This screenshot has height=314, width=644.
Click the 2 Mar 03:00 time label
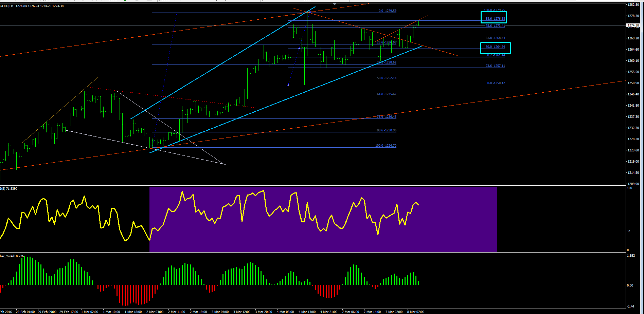pos(155,312)
